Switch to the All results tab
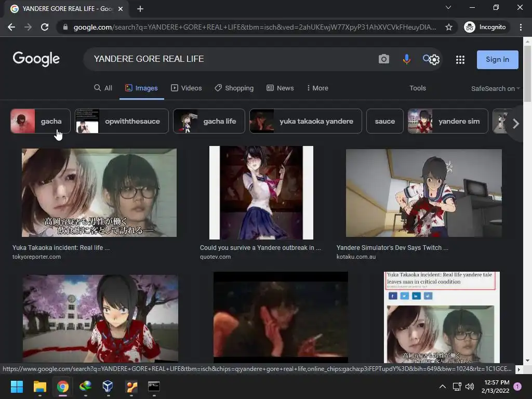 point(103,88)
